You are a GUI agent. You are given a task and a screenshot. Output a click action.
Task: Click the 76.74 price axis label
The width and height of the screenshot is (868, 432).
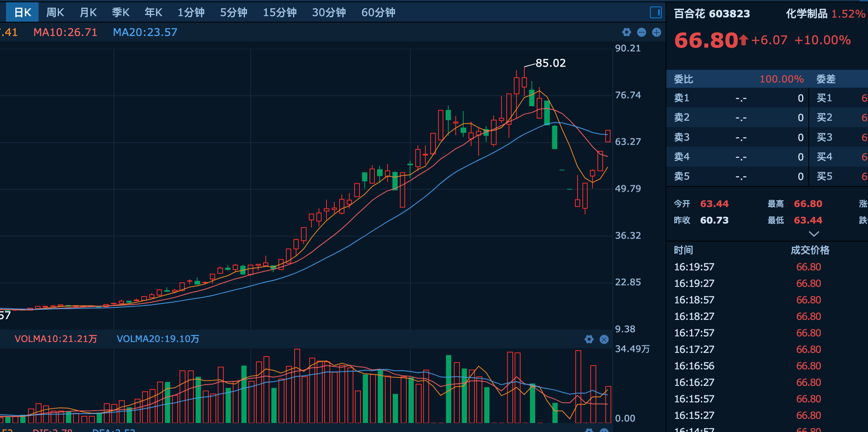[628, 95]
